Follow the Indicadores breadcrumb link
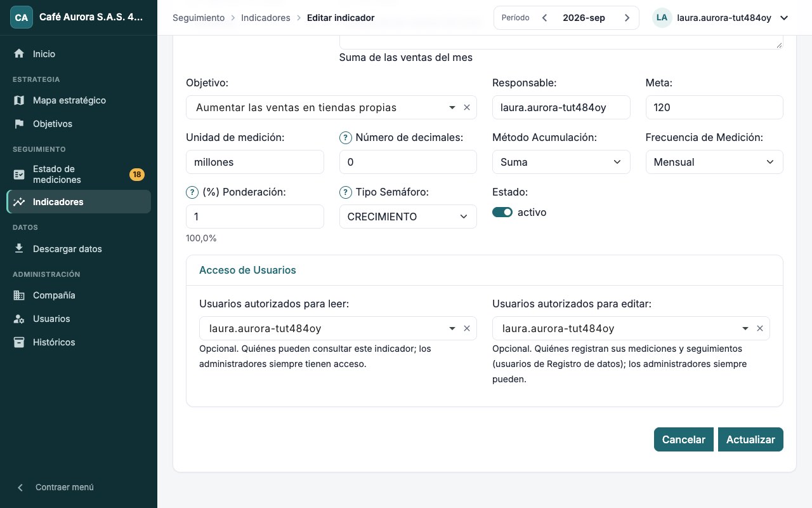This screenshot has height=508, width=812. 266,18
